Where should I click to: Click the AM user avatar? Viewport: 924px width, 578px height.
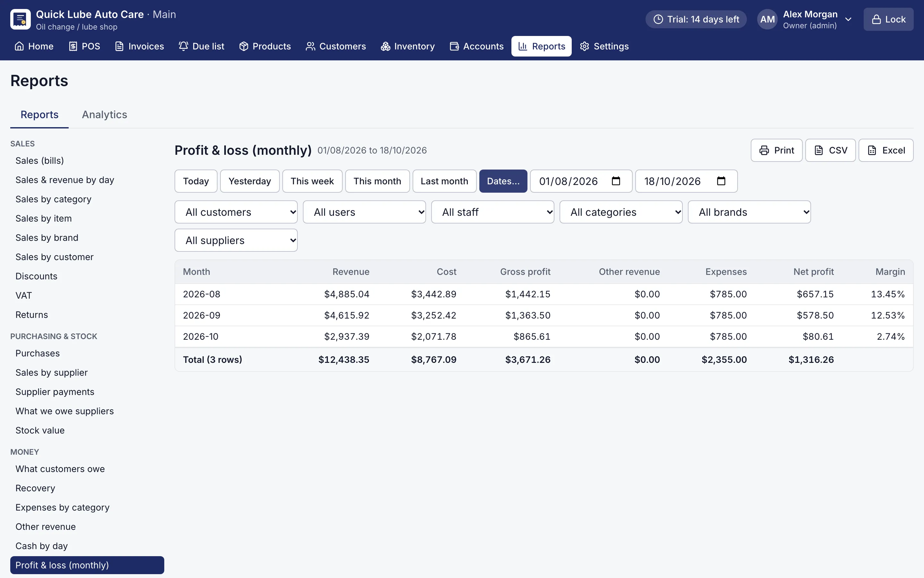767,19
